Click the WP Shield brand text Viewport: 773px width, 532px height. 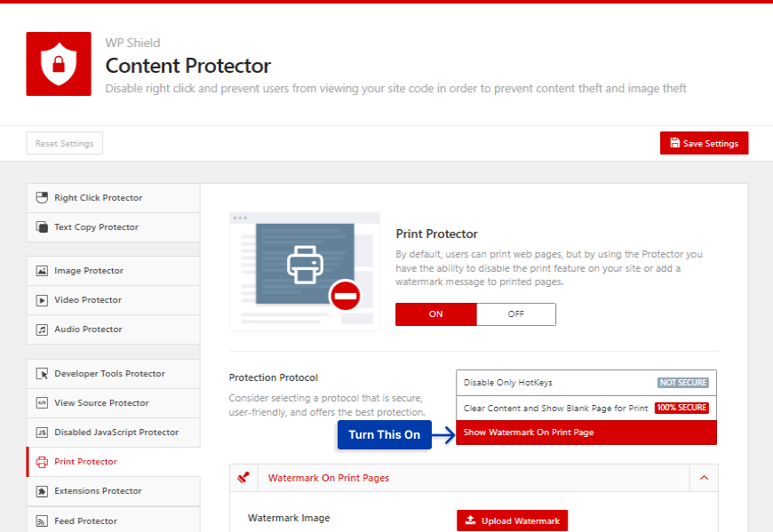[132, 43]
